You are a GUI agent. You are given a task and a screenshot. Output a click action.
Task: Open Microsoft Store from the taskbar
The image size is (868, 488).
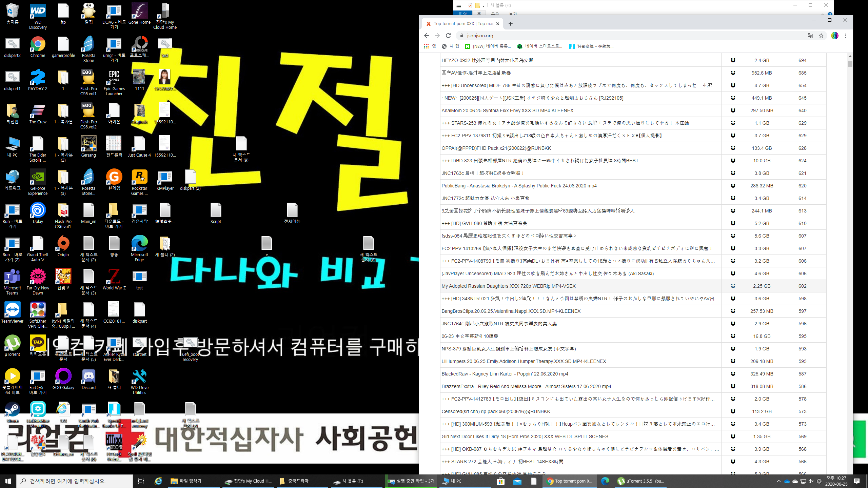click(500, 481)
